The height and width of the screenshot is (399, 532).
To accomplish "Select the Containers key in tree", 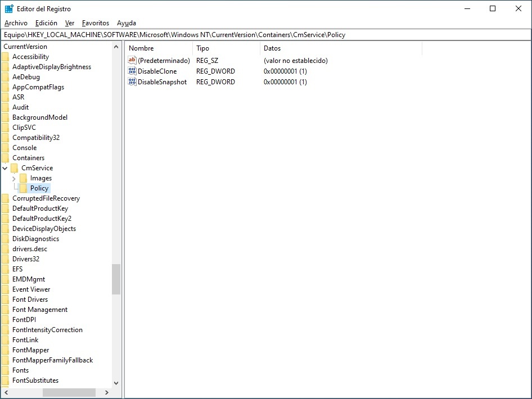I will tap(28, 158).
